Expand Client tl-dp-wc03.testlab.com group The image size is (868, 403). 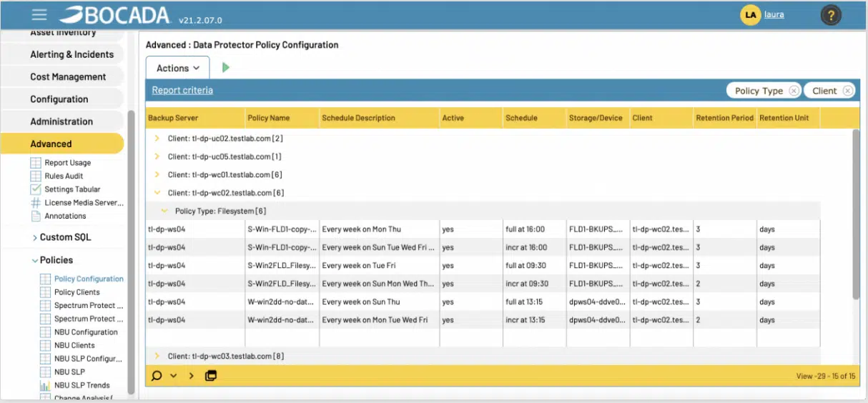157,356
